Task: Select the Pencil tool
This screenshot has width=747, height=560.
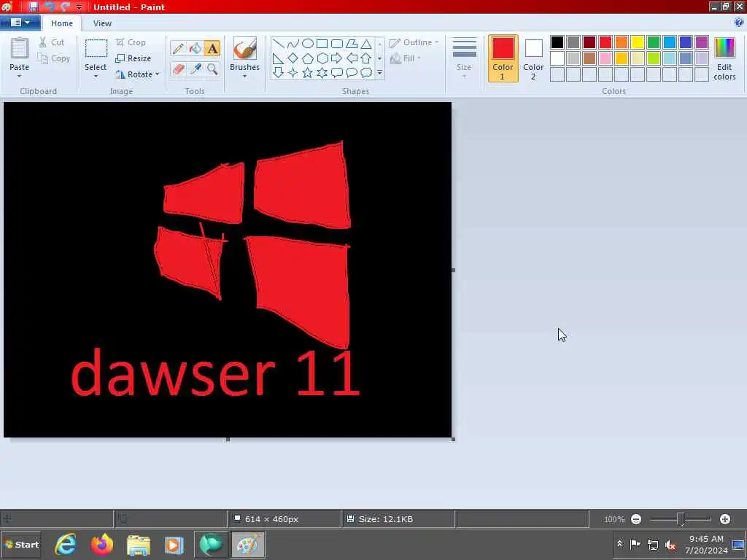Action: 178,48
